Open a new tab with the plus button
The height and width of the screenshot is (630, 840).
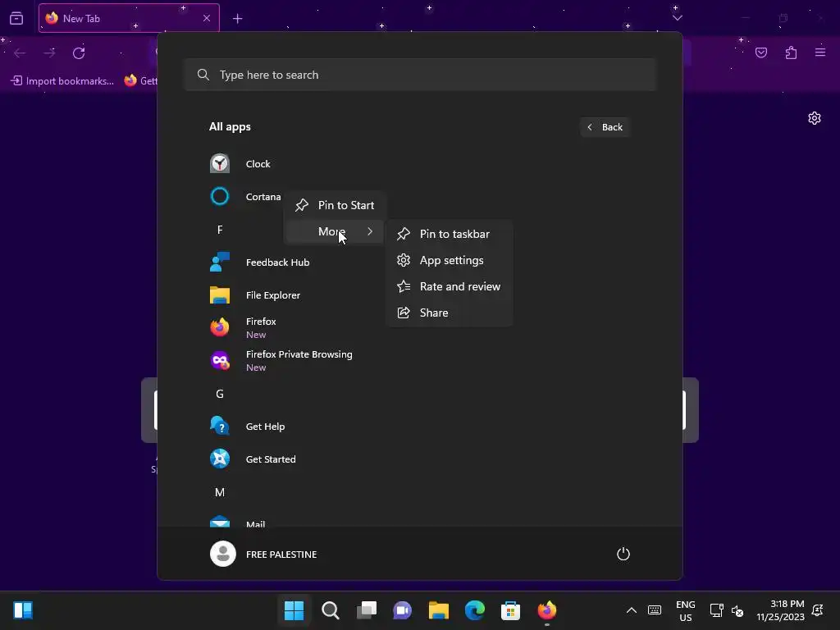(x=237, y=18)
